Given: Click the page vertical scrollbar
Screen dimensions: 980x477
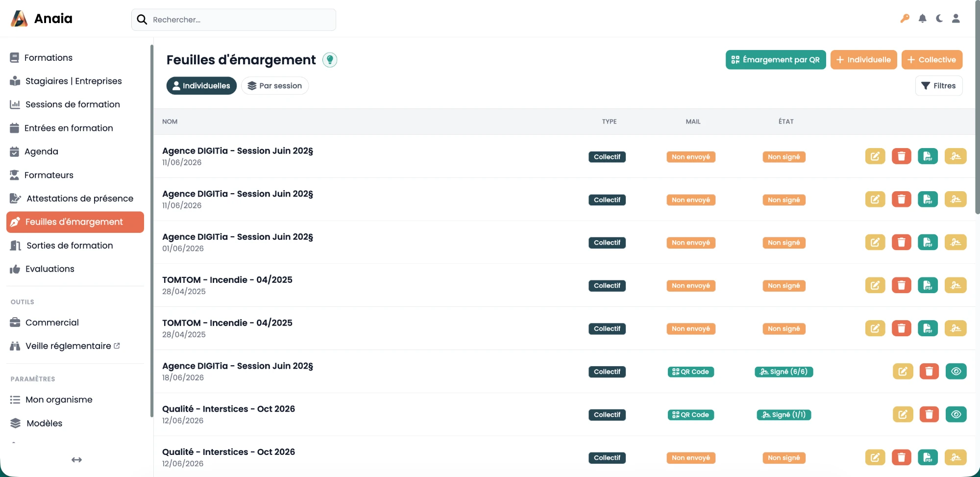Looking at the screenshot, I should tap(977, 108).
